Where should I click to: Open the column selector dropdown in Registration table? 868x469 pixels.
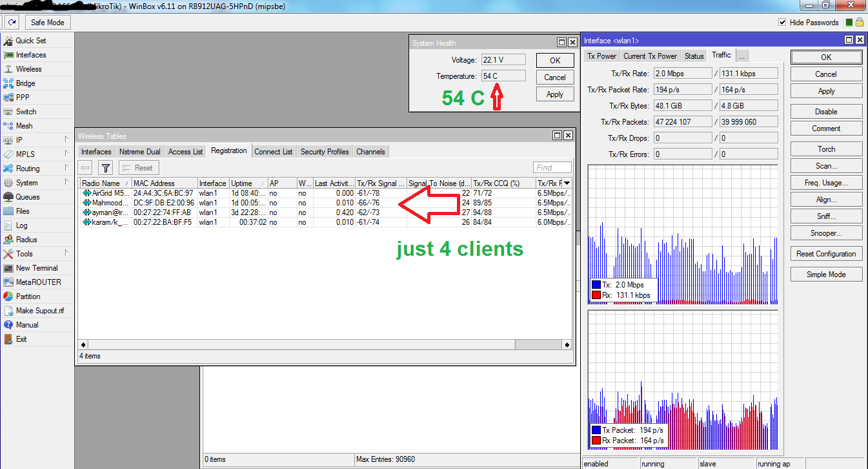567,183
